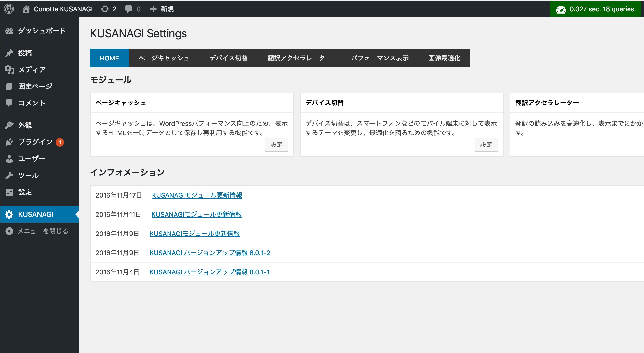The image size is (644, 353).
Task: Click the ConoHa KUSANAGI site name
Action: [x=63, y=9]
